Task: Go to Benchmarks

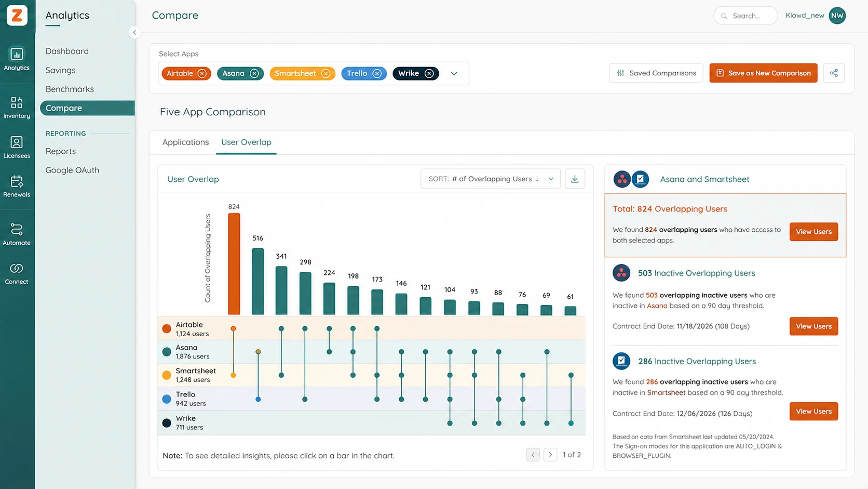Action: pyautogui.click(x=70, y=89)
